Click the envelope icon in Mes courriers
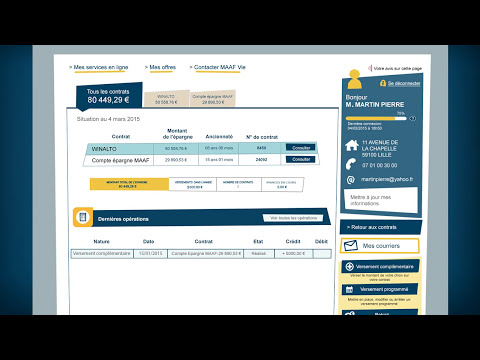The image size is (480, 360). point(351,246)
